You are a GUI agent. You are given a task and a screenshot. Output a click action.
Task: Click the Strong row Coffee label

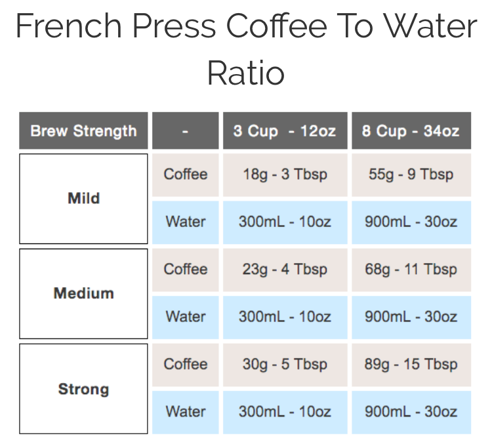186,365
